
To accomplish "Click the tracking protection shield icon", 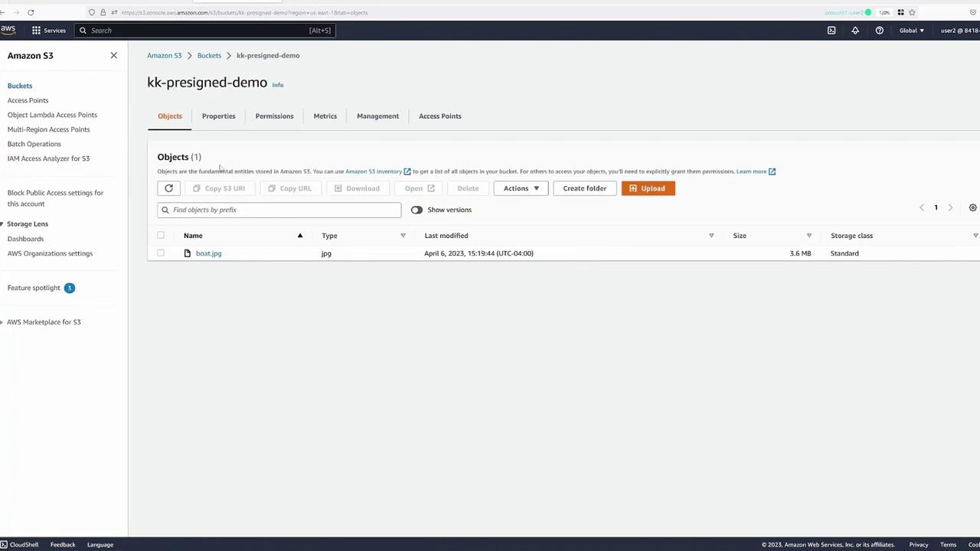I will coord(92,12).
